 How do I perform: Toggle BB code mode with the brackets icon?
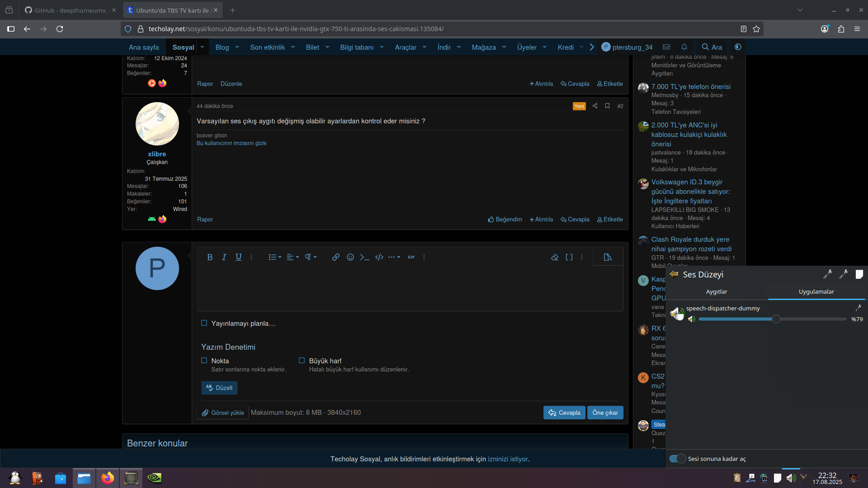pos(569,257)
